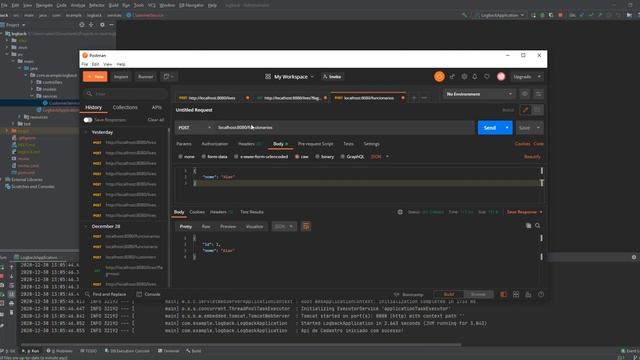Click the Clear all link in History
The image size is (640, 360).
[x=156, y=120]
